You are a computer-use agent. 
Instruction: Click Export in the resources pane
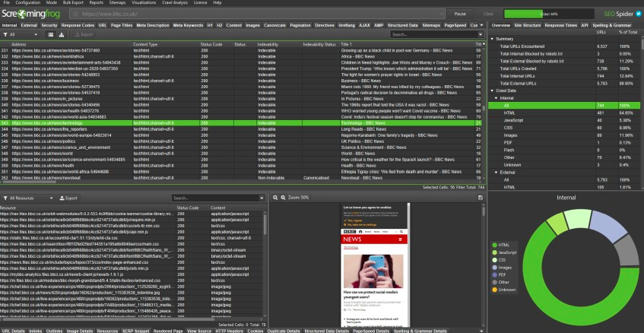68,198
